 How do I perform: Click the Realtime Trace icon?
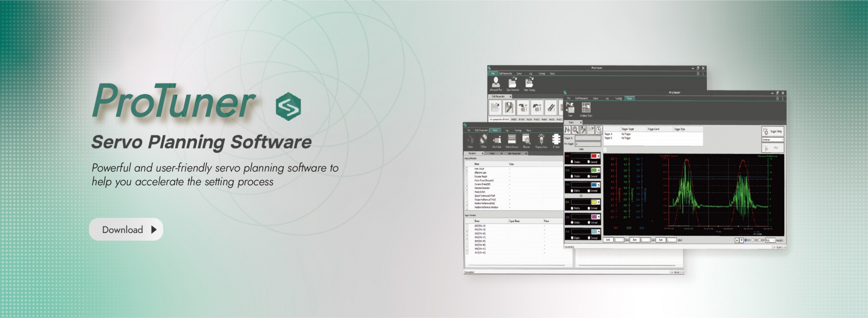[x=586, y=108]
